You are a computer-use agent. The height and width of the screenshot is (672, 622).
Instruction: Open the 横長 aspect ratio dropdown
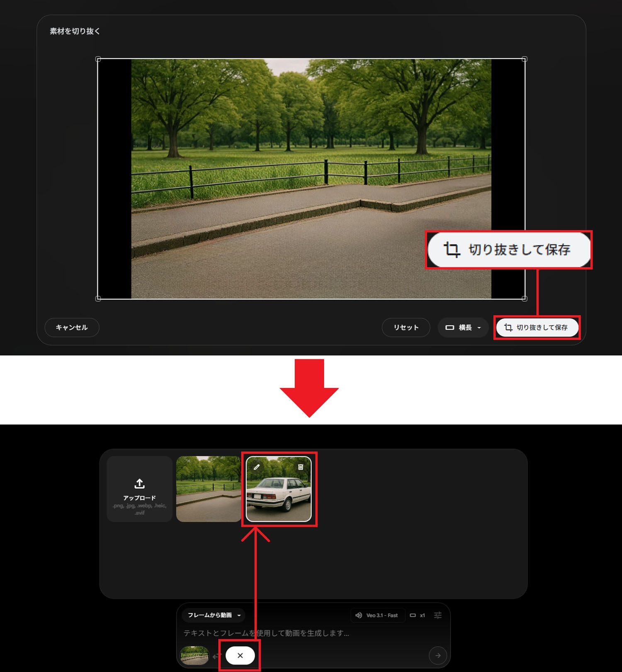(463, 328)
